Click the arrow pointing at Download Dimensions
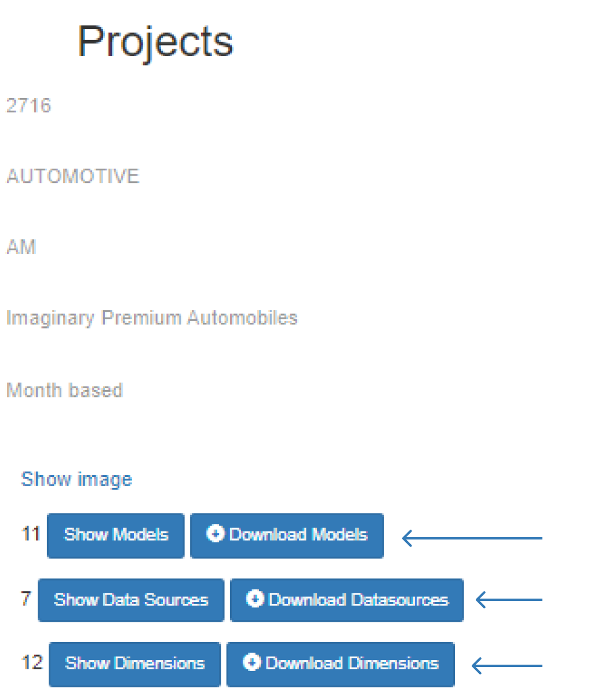The width and height of the screenshot is (616, 700). [x=507, y=666]
